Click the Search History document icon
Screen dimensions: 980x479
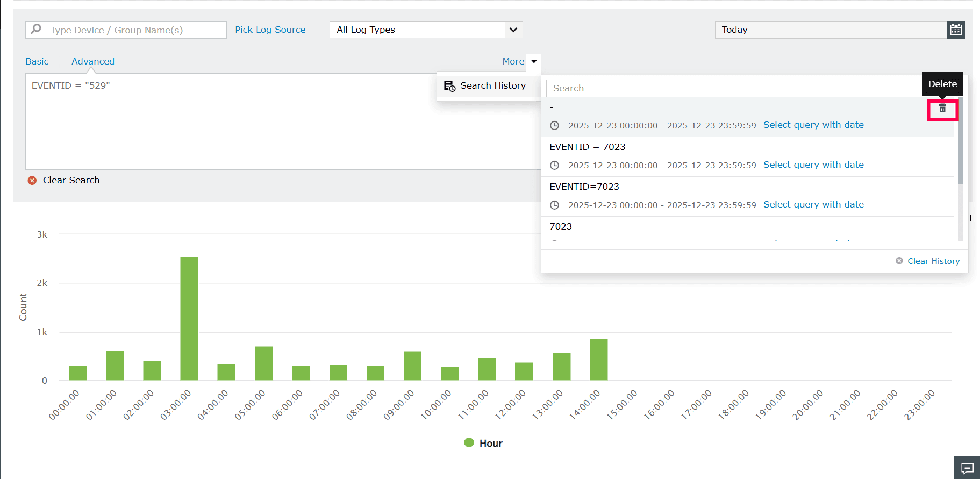click(449, 86)
